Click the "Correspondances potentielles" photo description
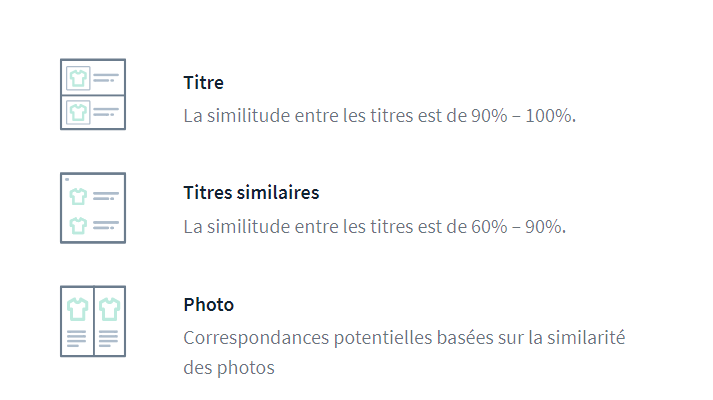Viewport: 713px width, 400px height. click(404, 353)
